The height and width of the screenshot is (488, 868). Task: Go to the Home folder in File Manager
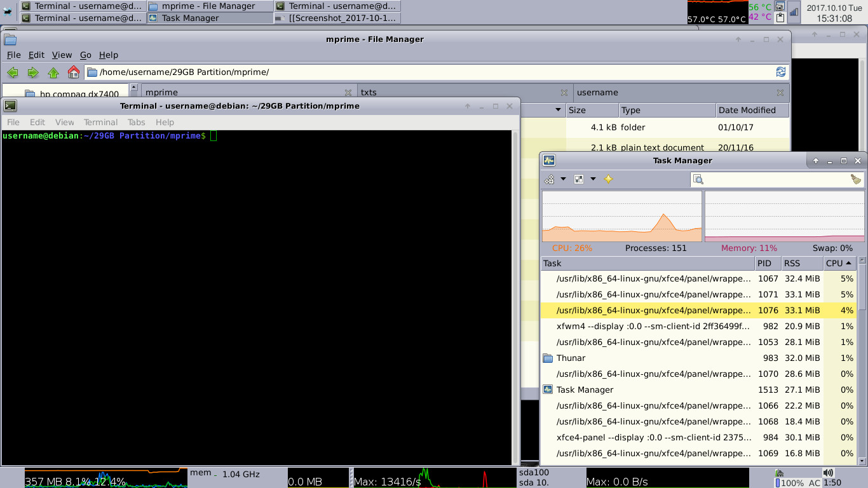[74, 72]
